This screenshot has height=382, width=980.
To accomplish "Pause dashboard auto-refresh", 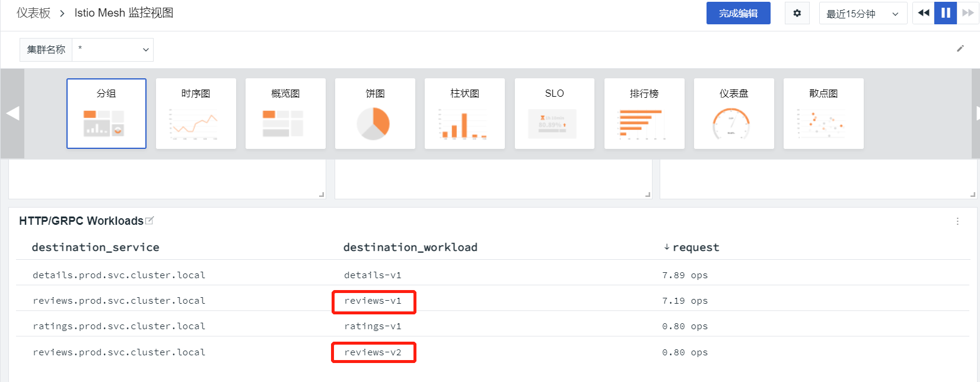I will coord(946,13).
